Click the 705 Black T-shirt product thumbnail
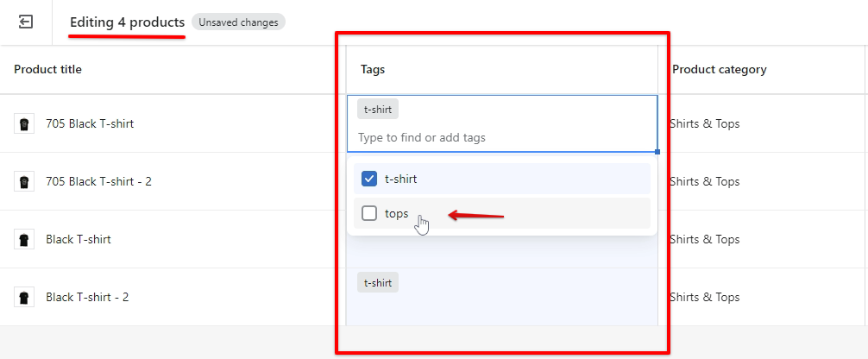 coord(24,123)
